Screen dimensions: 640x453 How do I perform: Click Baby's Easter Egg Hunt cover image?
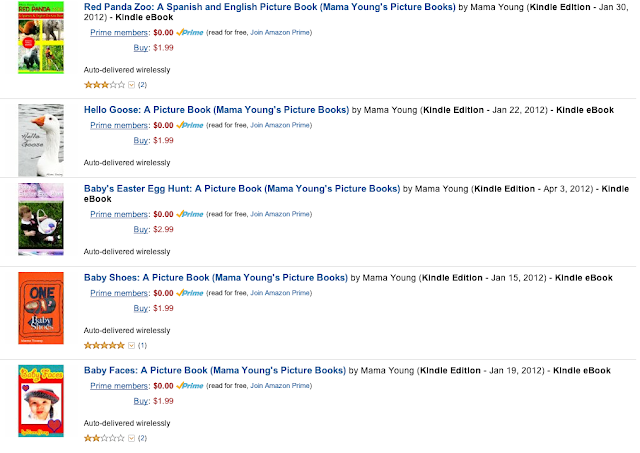tap(40, 218)
